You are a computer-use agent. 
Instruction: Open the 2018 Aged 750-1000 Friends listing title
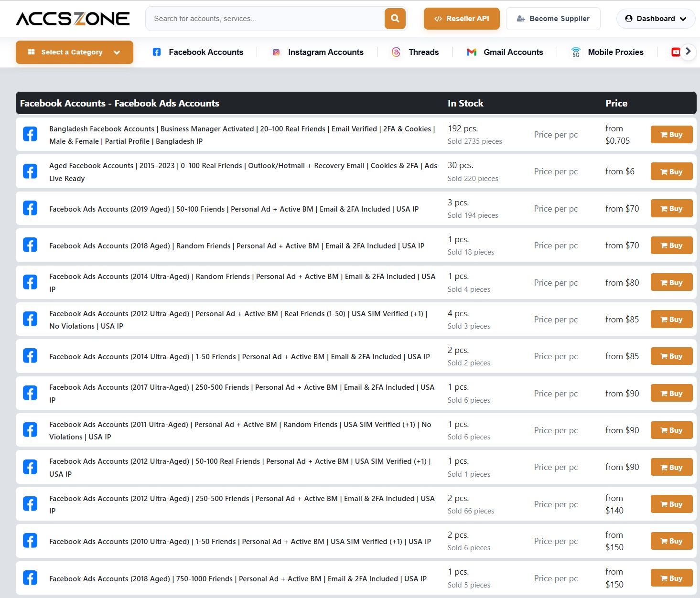[238, 578]
